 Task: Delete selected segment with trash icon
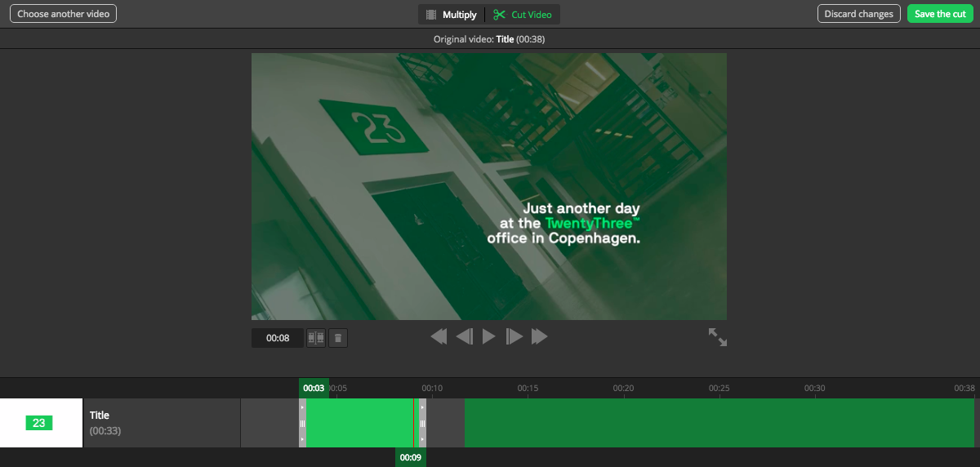[x=338, y=337]
